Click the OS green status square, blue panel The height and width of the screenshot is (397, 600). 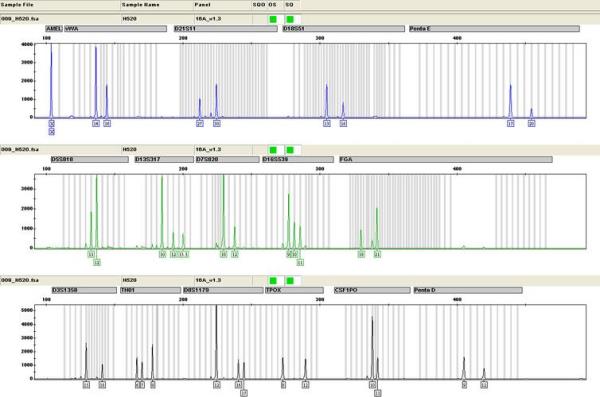[273, 19]
